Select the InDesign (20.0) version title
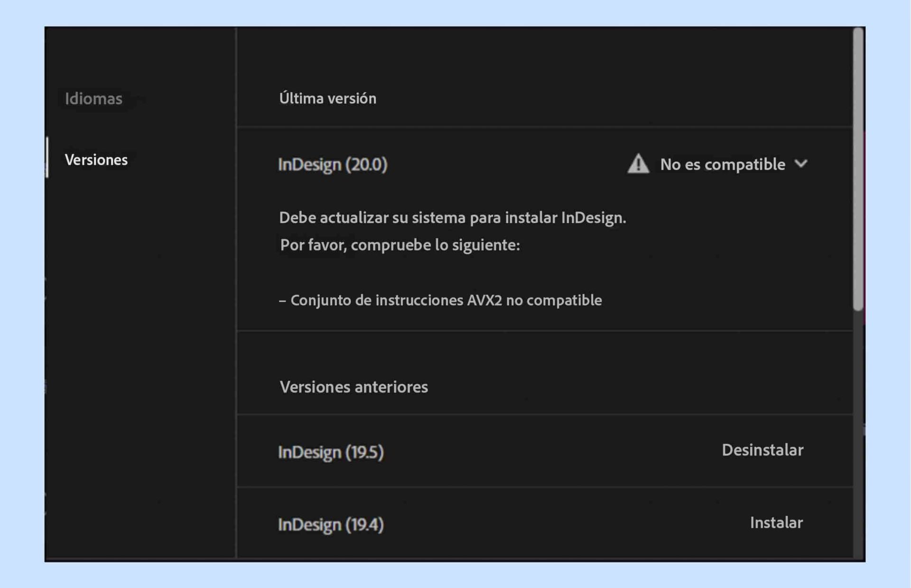This screenshot has height=588, width=911. tap(332, 164)
